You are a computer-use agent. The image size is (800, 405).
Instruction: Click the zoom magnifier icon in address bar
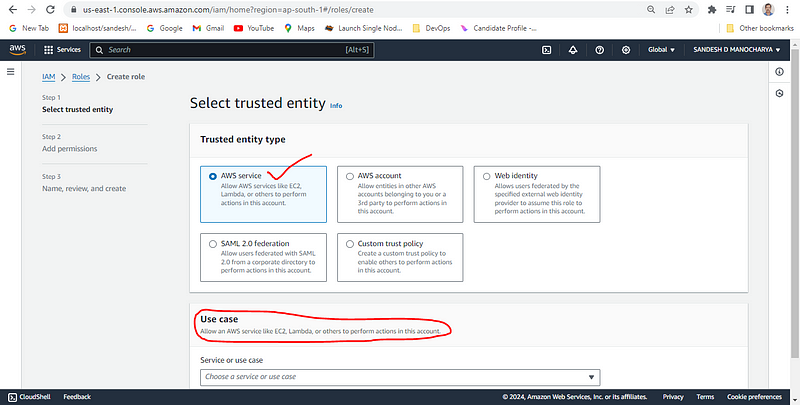pyautogui.click(x=651, y=10)
